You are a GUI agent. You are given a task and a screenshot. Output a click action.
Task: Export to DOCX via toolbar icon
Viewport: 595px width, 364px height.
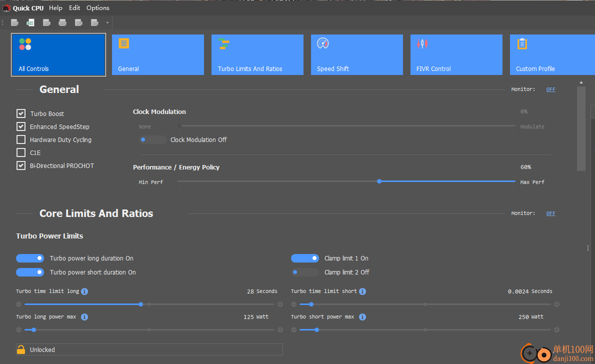[x=62, y=23]
